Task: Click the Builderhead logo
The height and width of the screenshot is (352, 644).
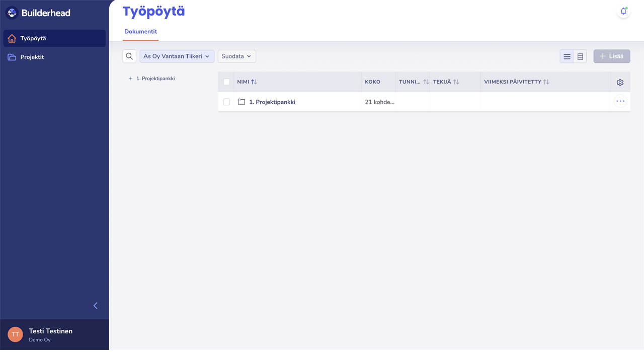Action: point(38,13)
